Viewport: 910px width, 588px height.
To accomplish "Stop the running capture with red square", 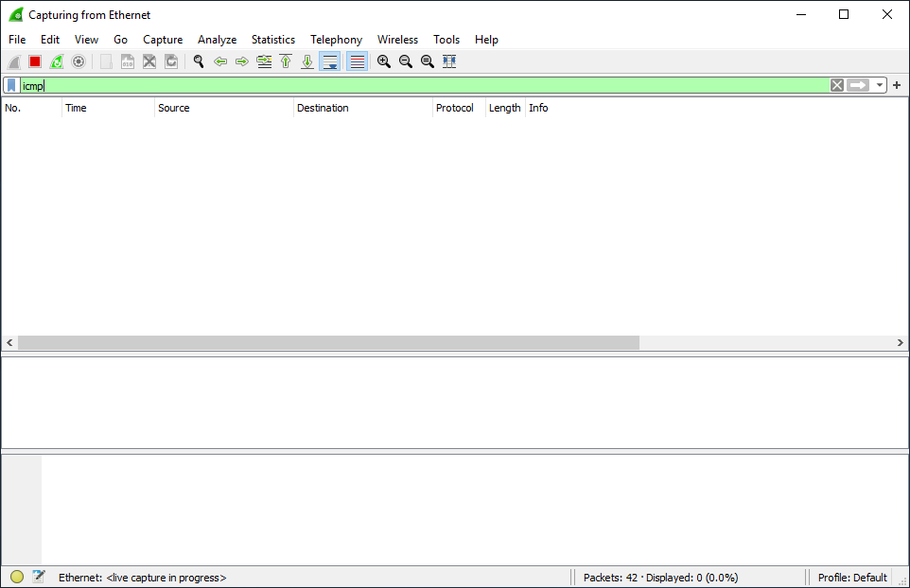I will pyautogui.click(x=35, y=61).
